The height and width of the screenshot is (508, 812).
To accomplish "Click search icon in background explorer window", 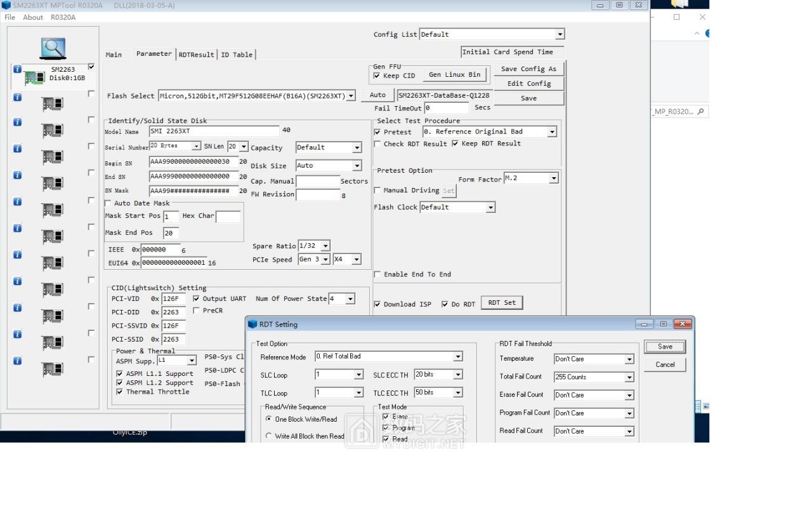I will [x=700, y=111].
